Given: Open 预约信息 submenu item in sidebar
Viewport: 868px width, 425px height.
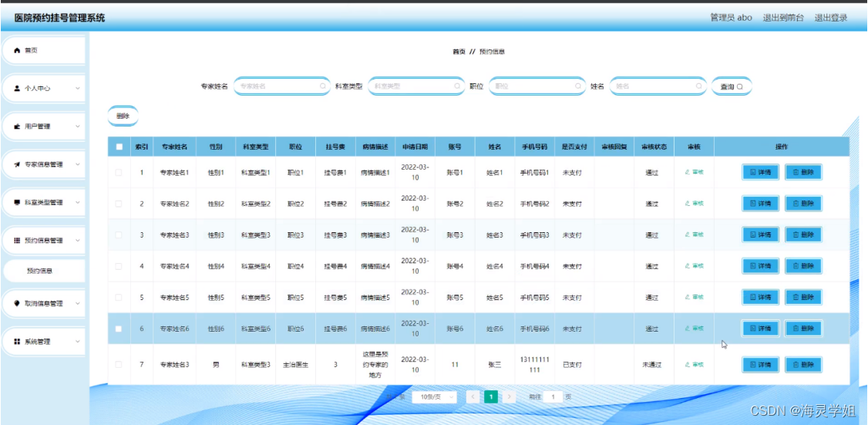Looking at the screenshot, I should coord(44,271).
